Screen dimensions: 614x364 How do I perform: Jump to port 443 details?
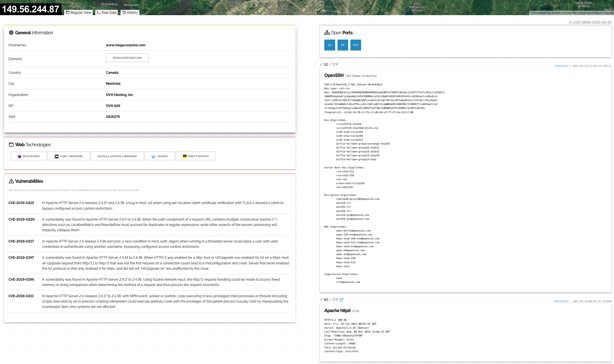(355, 45)
